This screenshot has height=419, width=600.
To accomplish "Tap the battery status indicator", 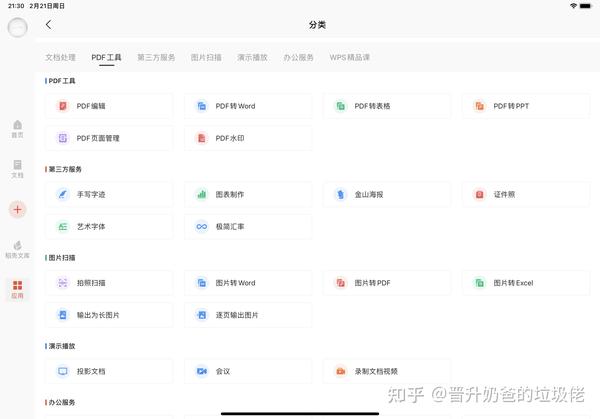I will [x=585, y=6].
